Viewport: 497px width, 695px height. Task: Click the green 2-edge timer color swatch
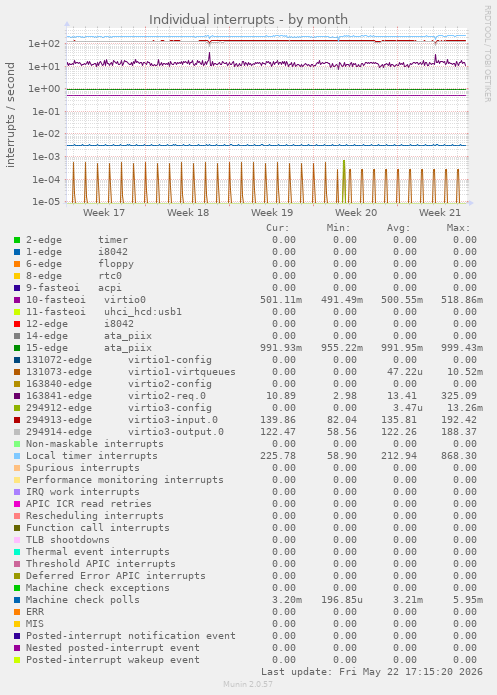(x=17, y=240)
